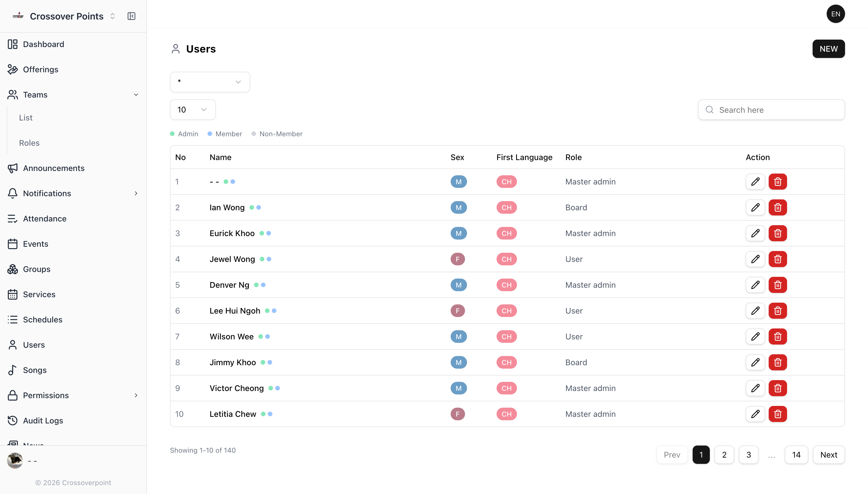Image resolution: width=868 pixels, height=494 pixels.
Task: Open the organization switcher chevrons
Action: coord(113,16)
